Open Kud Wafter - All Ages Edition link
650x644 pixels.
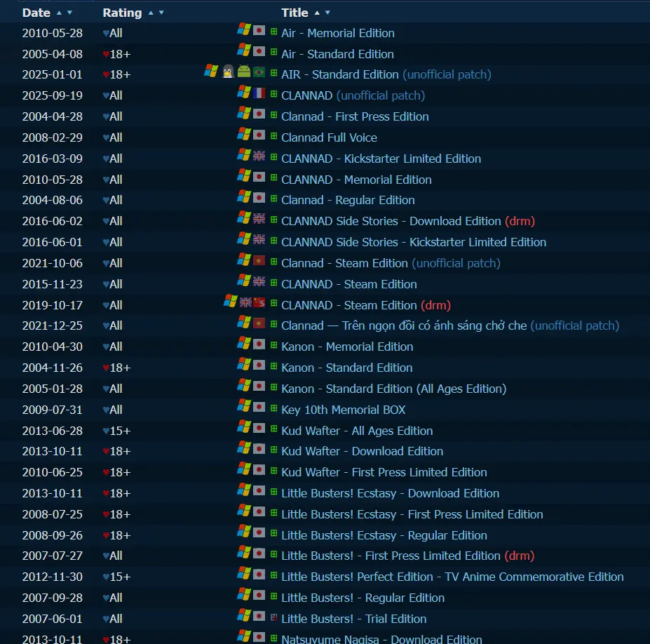click(x=357, y=431)
